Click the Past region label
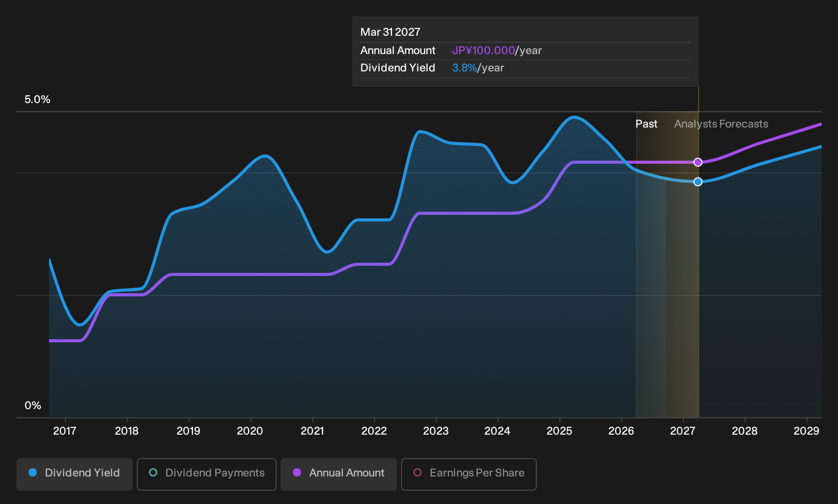 646,124
